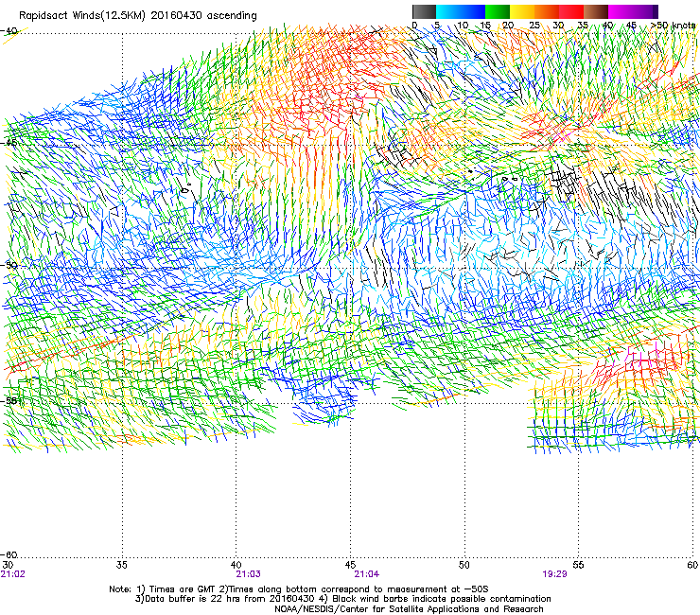Click the longitude axis label '35'

click(121, 565)
